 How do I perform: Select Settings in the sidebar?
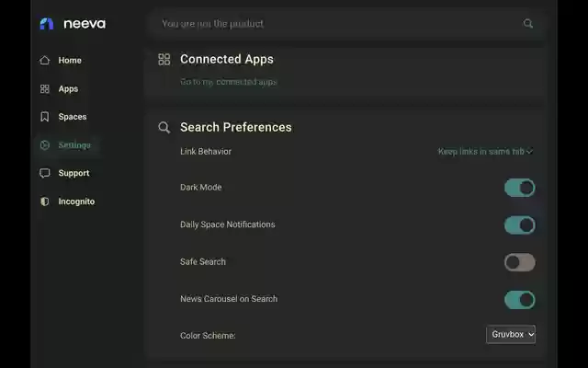point(74,145)
